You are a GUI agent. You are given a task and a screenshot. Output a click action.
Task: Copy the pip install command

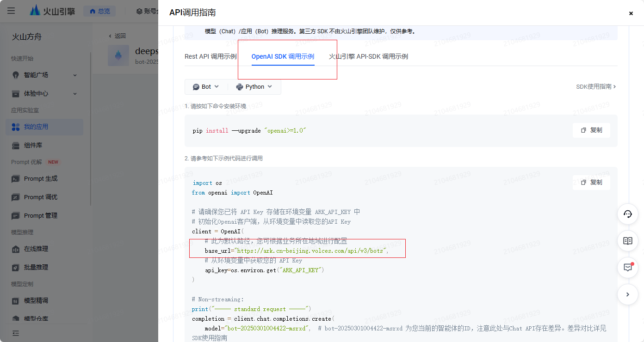tap(591, 130)
